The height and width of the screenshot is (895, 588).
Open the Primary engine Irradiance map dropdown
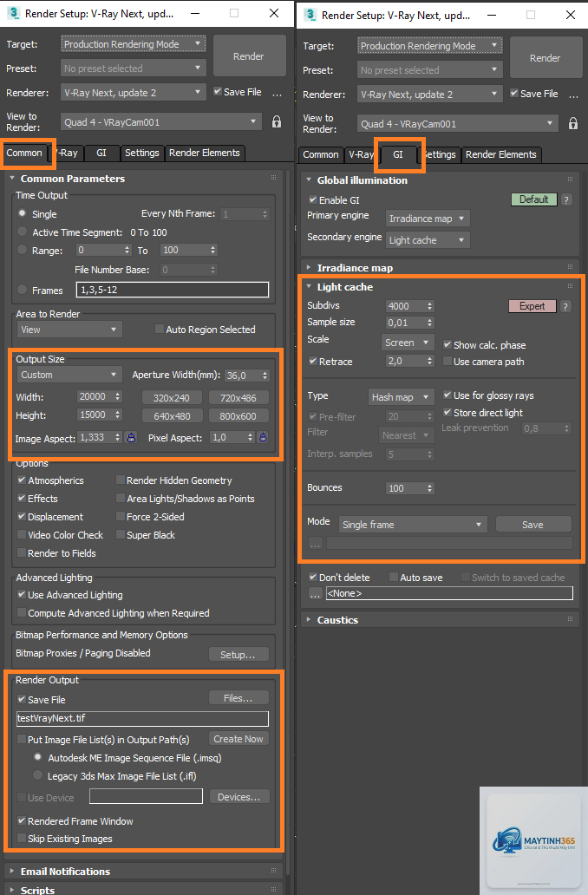[x=428, y=219]
